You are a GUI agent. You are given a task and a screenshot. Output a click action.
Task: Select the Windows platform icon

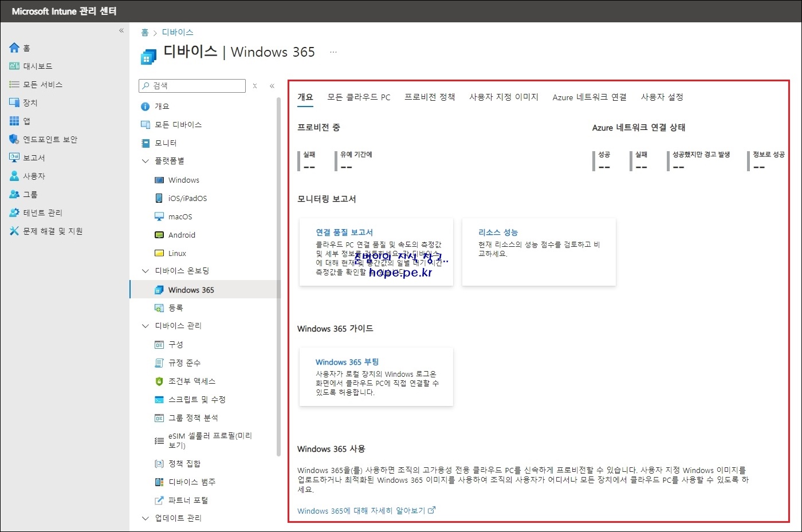tap(159, 180)
